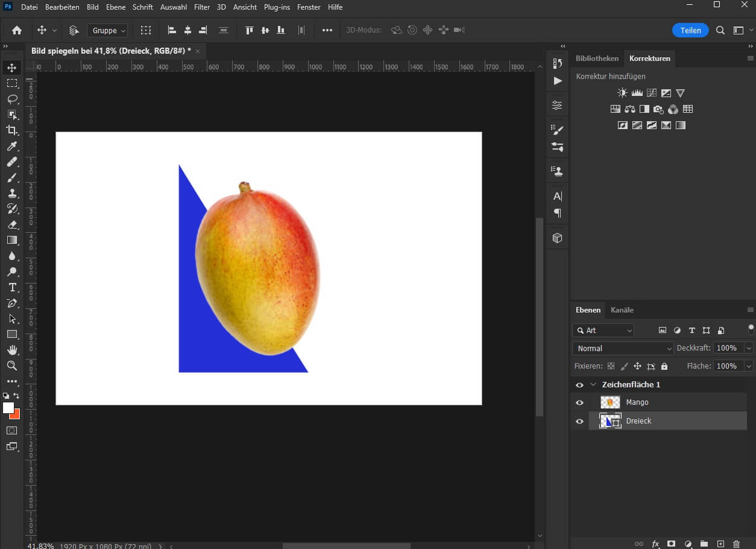Click the foreground color swatch
Screen dimensions: 756x549
(x=8, y=408)
